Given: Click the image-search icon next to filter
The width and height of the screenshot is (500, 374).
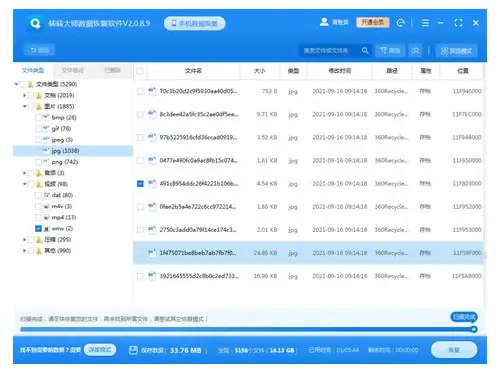Looking at the screenshot, I should pyautogui.click(x=415, y=50).
